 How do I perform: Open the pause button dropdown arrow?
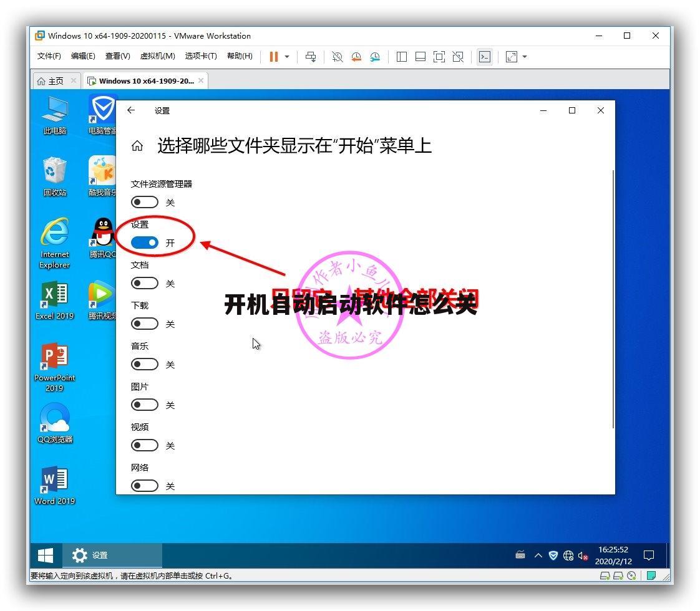pos(286,57)
